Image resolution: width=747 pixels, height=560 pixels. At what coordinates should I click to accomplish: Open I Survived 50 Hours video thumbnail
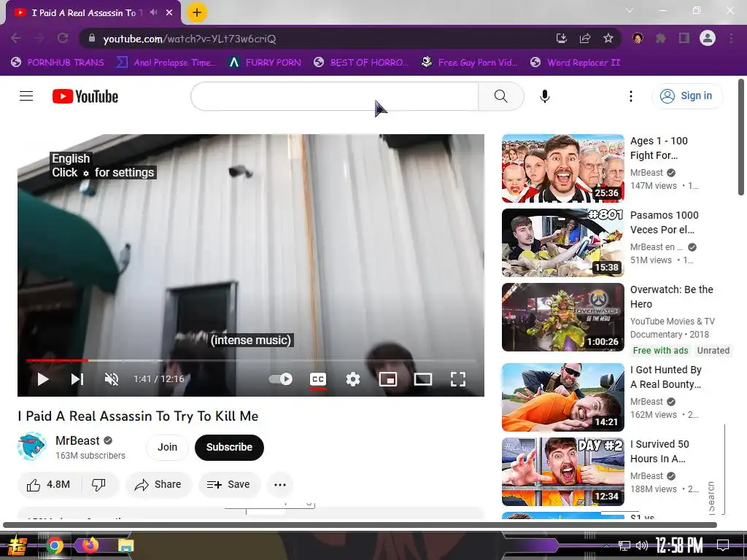562,472
